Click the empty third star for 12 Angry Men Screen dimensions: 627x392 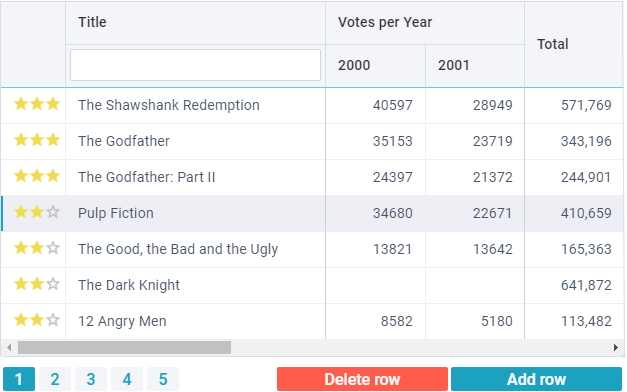tap(53, 320)
